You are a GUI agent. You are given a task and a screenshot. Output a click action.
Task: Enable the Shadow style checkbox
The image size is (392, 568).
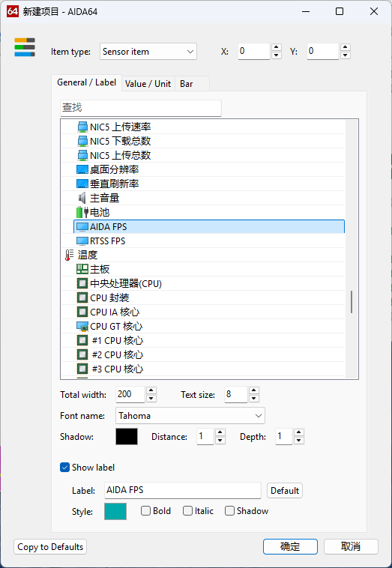coord(229,511)
